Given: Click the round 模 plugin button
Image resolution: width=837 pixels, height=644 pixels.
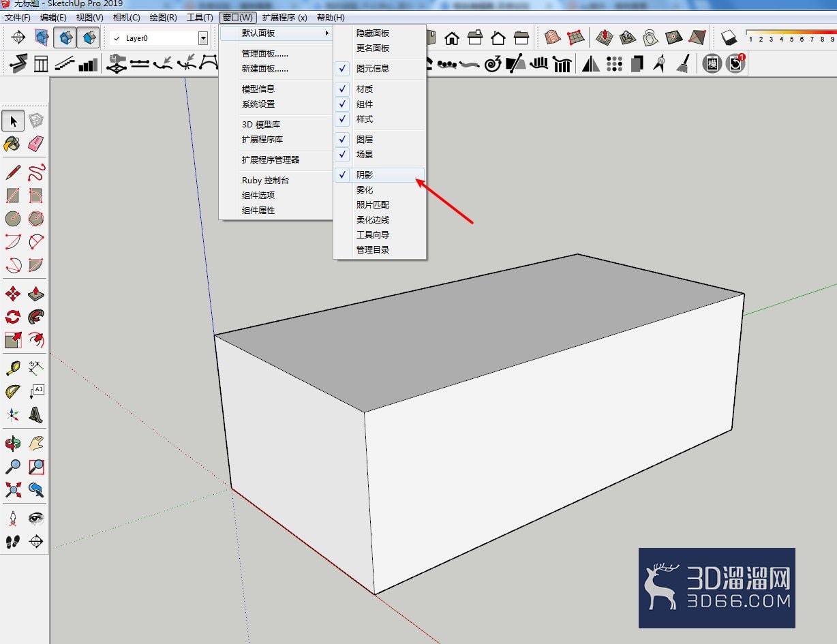Looking at the screenshot, I should pos(712,64).
